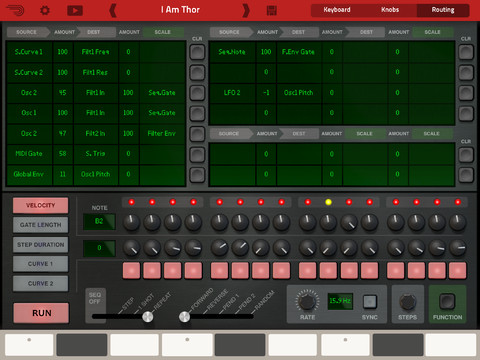The height and width of the screenshot is (360, 480).
Task: Open the Filter Env scale selector
Action: click(162, 133)
